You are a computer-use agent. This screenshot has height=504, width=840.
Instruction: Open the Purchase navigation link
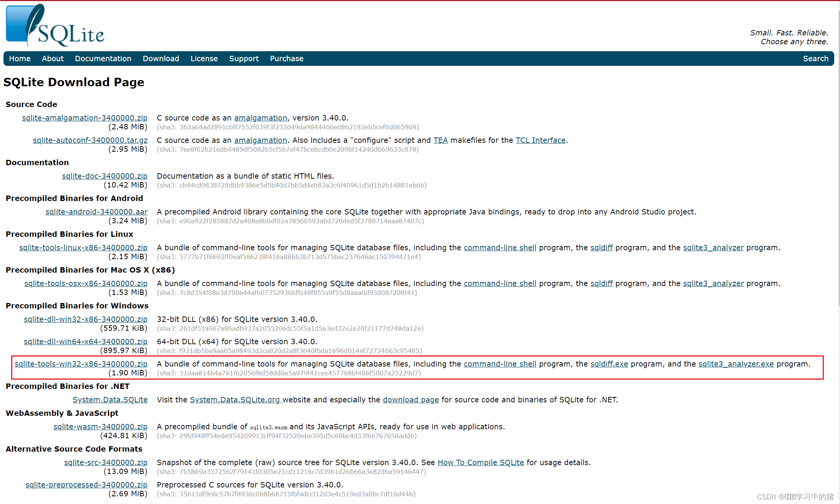coord(286,59)
